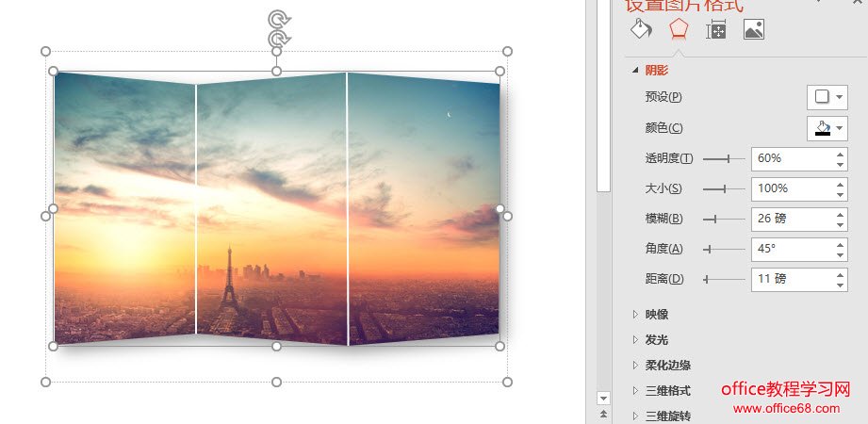The height and width of the screenshot is (424, 868).
Task: Select the middle panel with the Eiffel Tower
Action: pyautogui.click(x=271, y=209)
